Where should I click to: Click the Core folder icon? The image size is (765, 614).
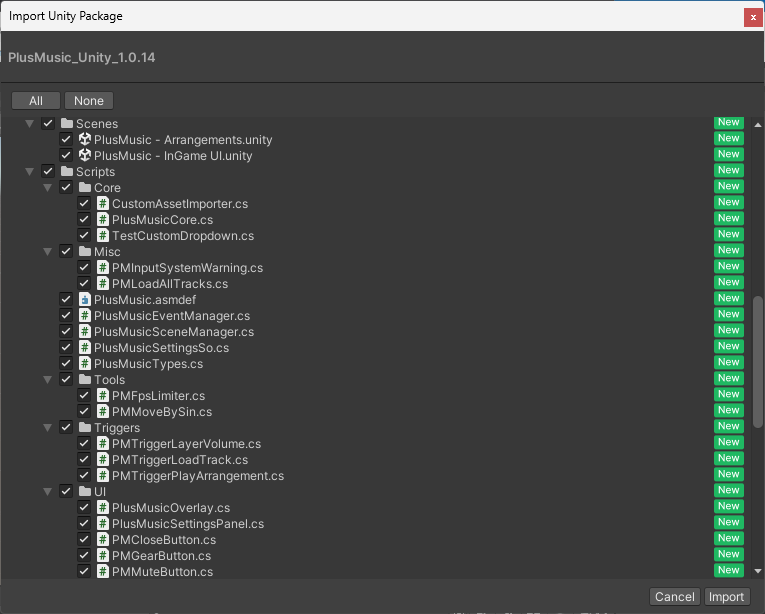point(85,187)
